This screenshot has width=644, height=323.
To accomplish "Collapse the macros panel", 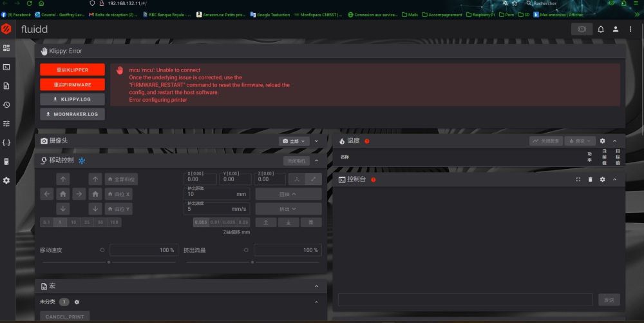I will [316, 286].
